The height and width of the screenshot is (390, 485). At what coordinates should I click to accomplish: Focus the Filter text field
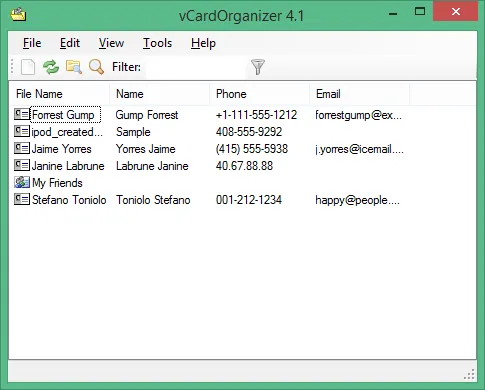click(196, 67)
